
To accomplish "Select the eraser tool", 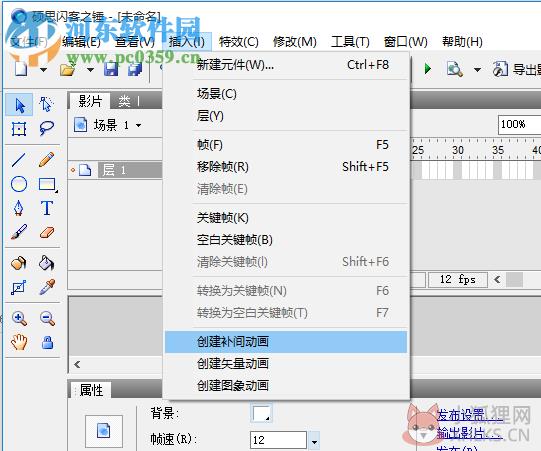I will point(47,232).
